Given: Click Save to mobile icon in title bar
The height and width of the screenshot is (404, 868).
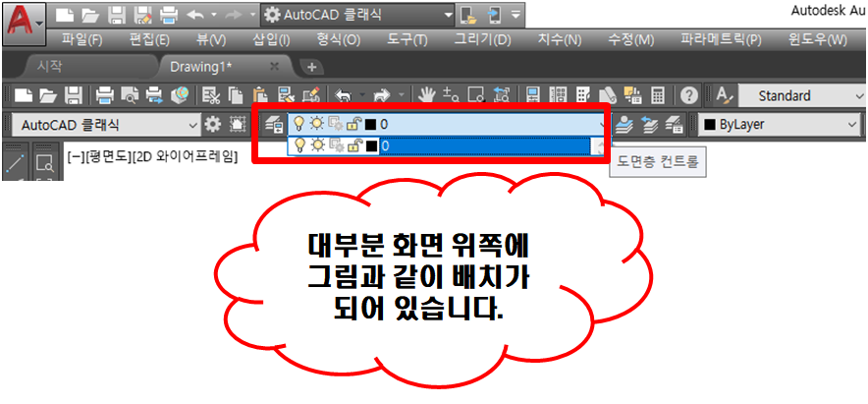Looking at the screenshot, I should coord(494,15).
